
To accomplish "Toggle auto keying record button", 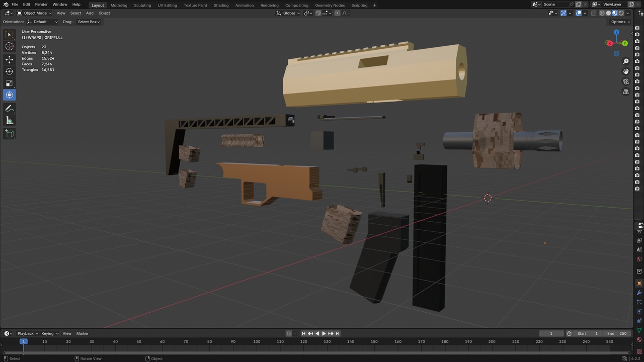I will 289,333.
